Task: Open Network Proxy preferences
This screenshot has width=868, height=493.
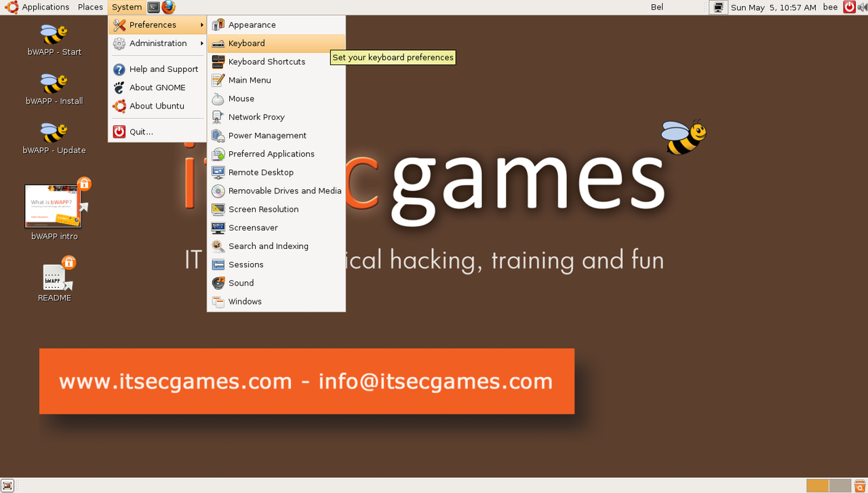Action: pos(276,117)
